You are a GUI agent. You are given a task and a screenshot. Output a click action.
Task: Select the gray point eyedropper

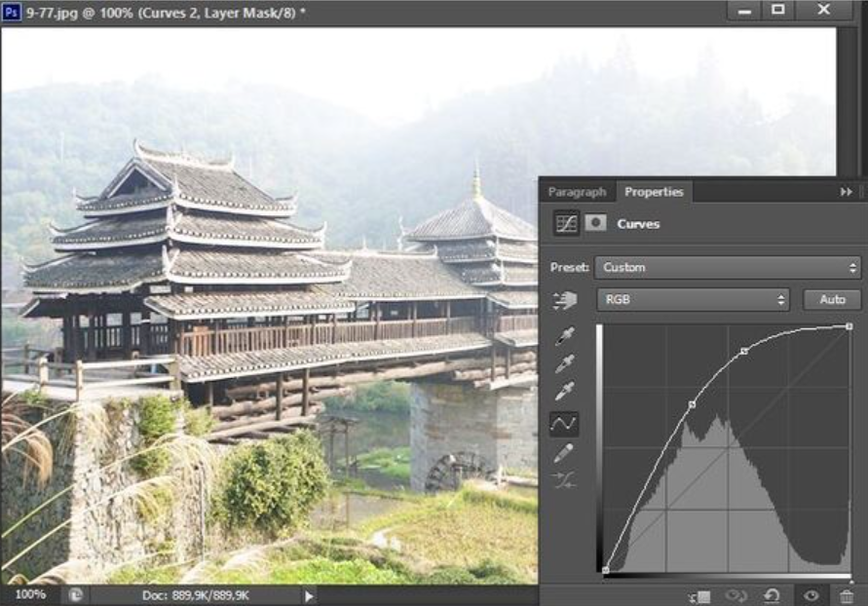tap(564, 364)
